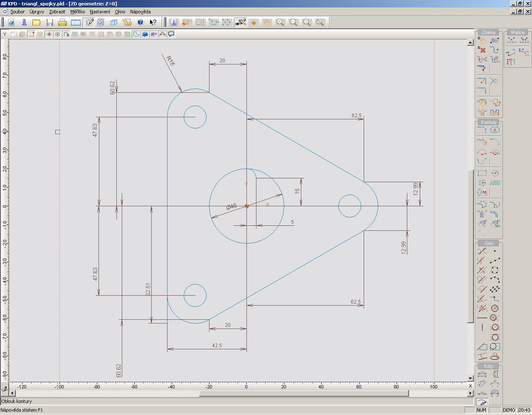Select the ABC text contour tool
Screen dimensions: 532x415
pyautogui.click(x=495, y=183)
